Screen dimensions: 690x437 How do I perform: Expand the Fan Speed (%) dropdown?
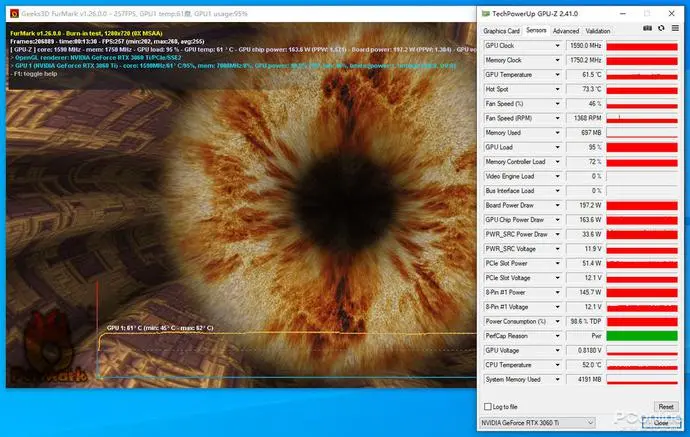[557, 104]
